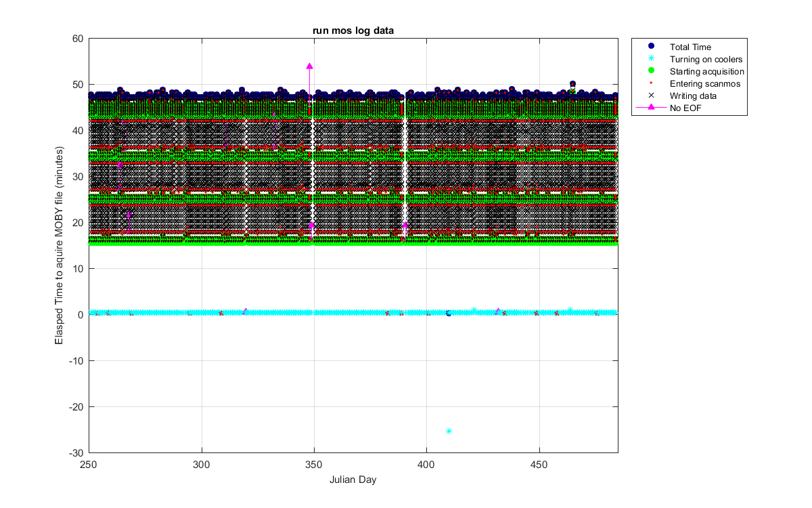This screenshot has width=812, height=508.
Task: Click the y-axis tick label 40
Action: 78,131
